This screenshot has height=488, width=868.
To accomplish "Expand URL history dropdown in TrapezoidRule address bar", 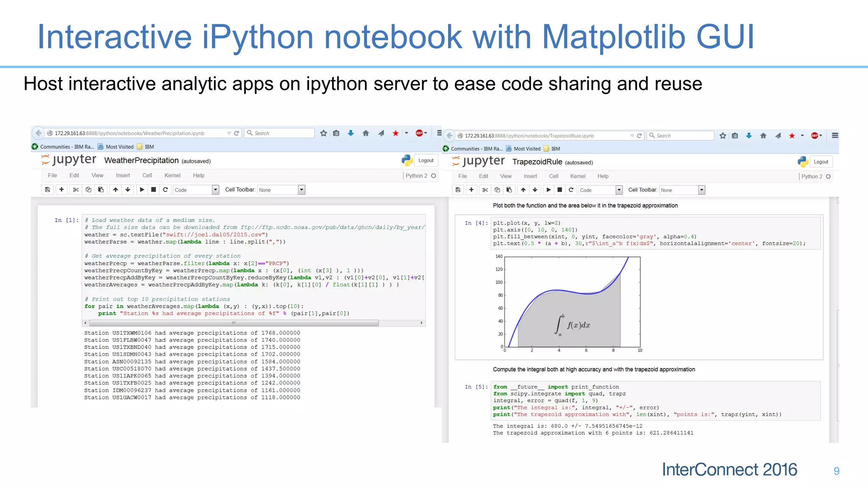I will coord(632,136).
